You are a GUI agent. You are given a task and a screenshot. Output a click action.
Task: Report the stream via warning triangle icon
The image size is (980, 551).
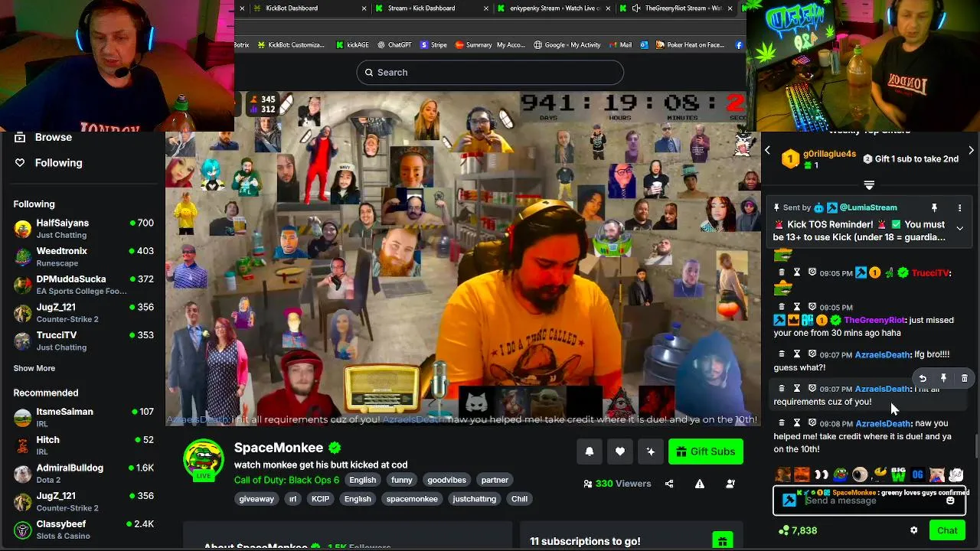coord(700,484)
